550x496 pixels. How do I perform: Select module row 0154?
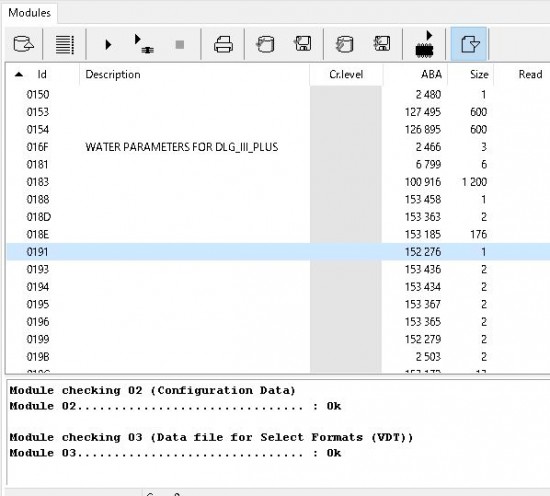coord(278,129)
